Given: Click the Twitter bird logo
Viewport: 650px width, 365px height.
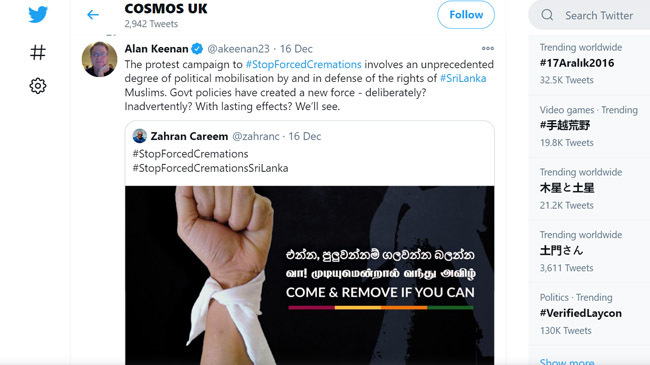Looking at the screenshot, I should (38, 15).
